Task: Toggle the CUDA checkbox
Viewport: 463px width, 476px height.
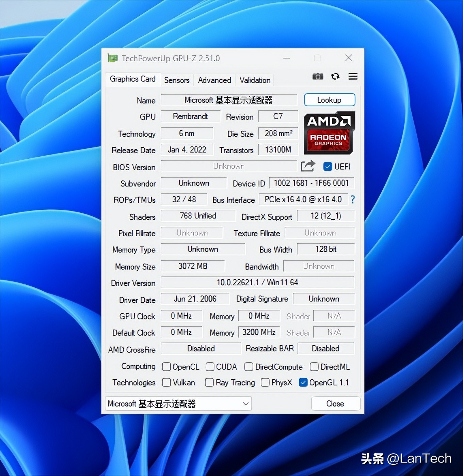Action: pyautogui.click(x=210, y=367)
